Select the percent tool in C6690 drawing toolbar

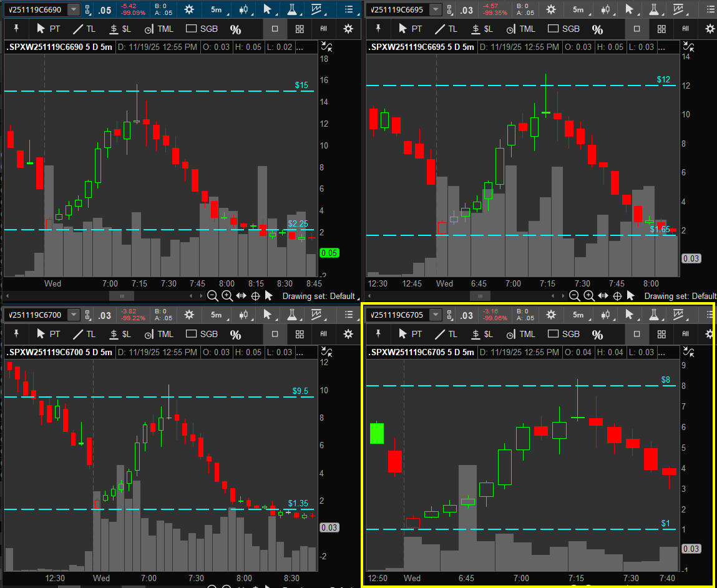(x=235, y=29)
